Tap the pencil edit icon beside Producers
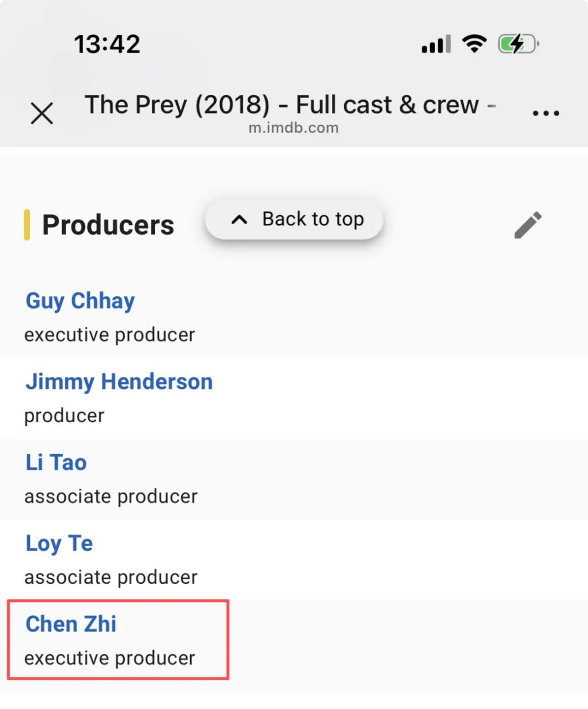The height and width of the screenshot is (709, 588). tap(528, 225)
